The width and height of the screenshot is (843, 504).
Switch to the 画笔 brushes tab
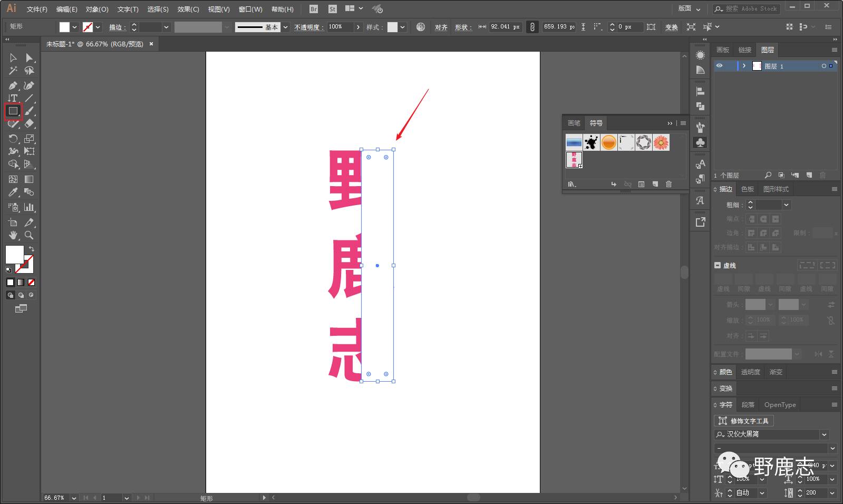(574, 123)
